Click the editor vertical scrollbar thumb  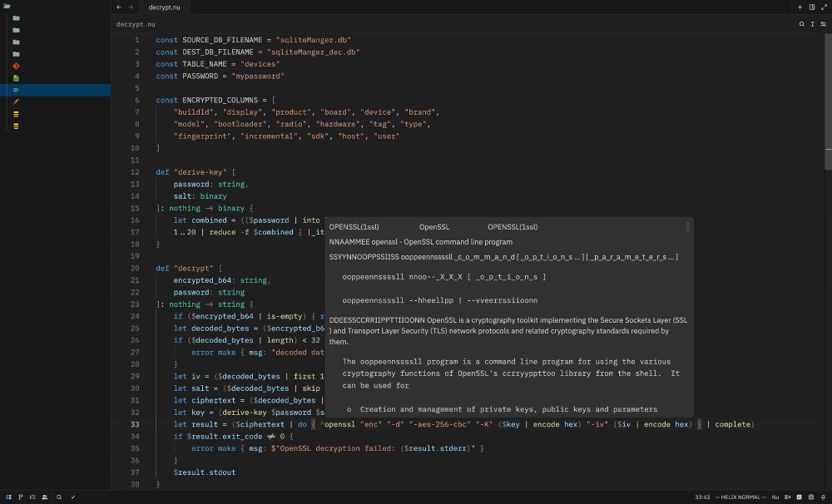829,101
